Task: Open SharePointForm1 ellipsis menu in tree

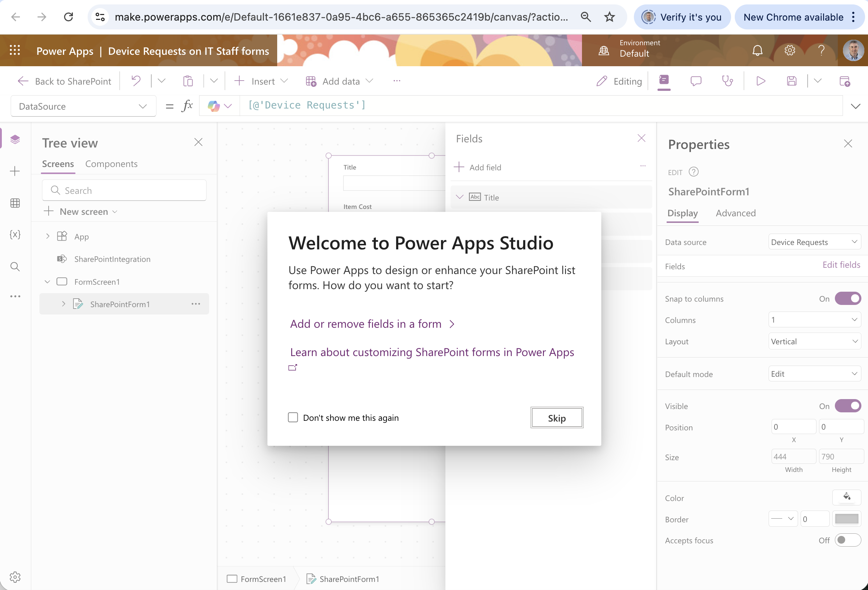Action: pyautogui.click(x=196, y=304)
